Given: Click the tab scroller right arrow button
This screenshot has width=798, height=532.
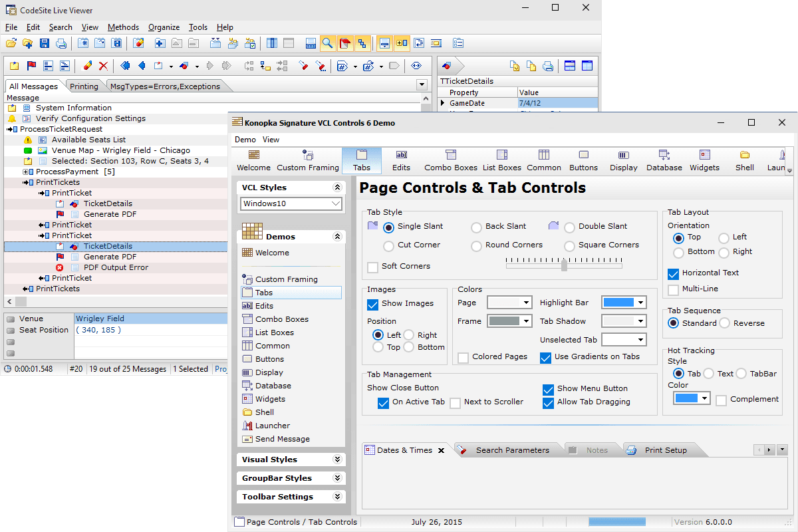Looking at the screenshot, I should (770, 450).
